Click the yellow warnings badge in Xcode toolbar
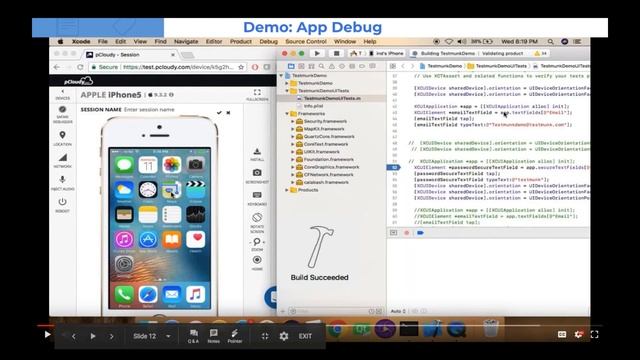The width and height of the screenshot is (640, 360). 541,53
